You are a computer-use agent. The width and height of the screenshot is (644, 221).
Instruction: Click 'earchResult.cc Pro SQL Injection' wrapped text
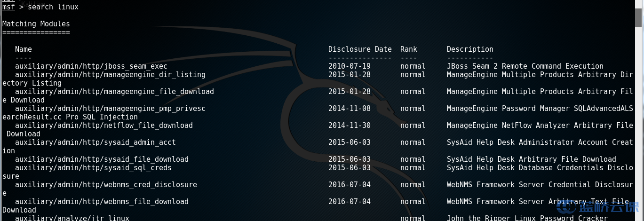pyautogui.click(x=70, y=117)
